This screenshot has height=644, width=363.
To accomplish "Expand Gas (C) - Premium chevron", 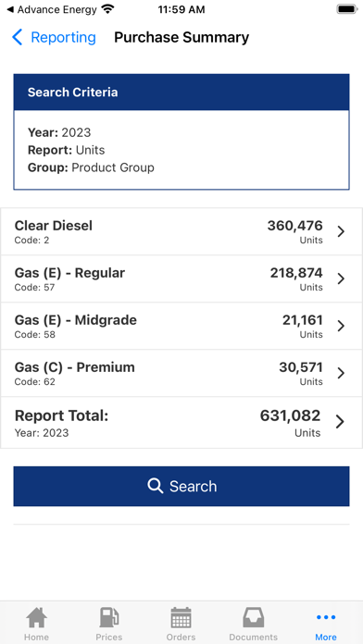I will pos(341,373).
